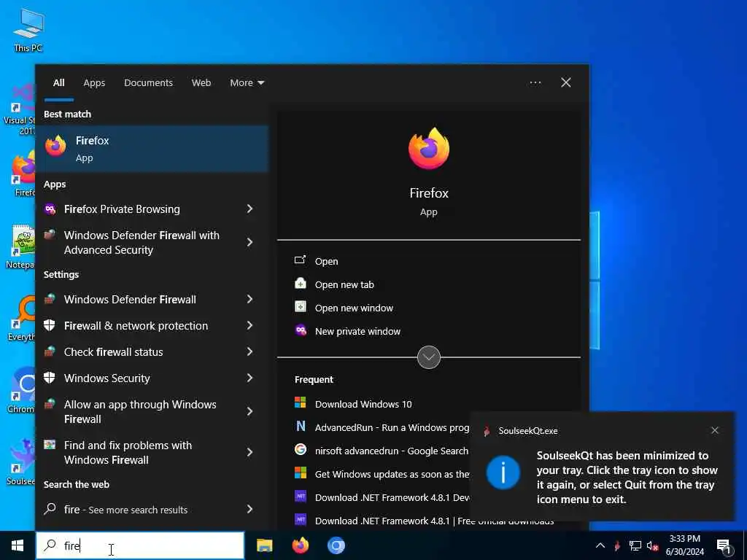Click the Firefox Private Browsing mask icon
The image size is (747, 560).
point(50,209)
